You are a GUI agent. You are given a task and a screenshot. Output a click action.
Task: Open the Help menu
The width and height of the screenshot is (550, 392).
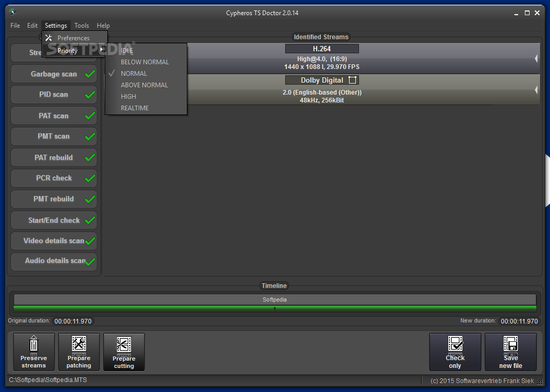click(103, 25)
